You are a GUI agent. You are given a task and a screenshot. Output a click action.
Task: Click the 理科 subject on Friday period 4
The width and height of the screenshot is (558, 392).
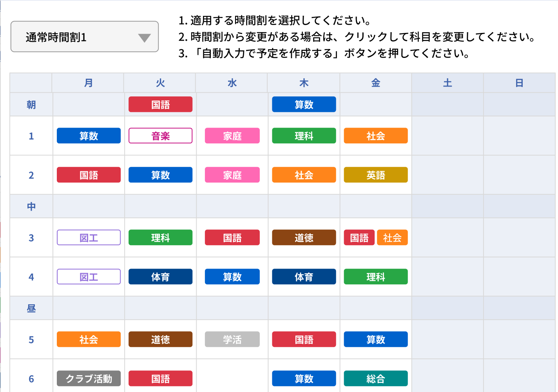[375, 277]
